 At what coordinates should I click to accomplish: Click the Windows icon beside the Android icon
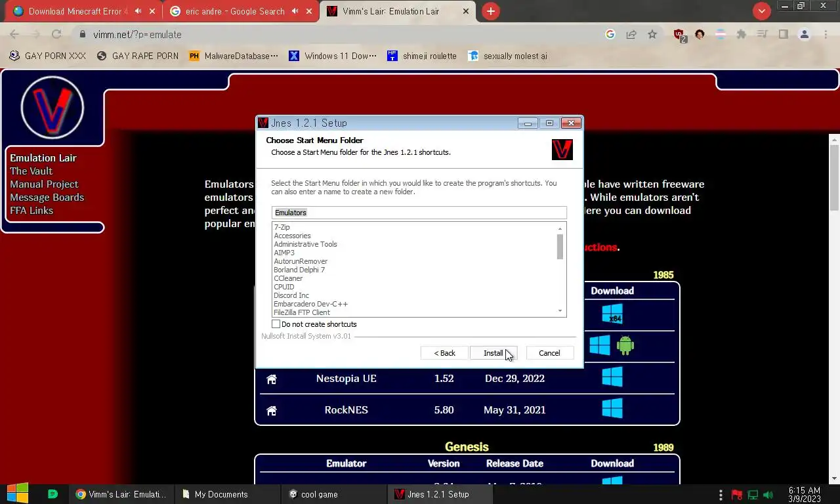pyautogui.click(x=600, y=345)
